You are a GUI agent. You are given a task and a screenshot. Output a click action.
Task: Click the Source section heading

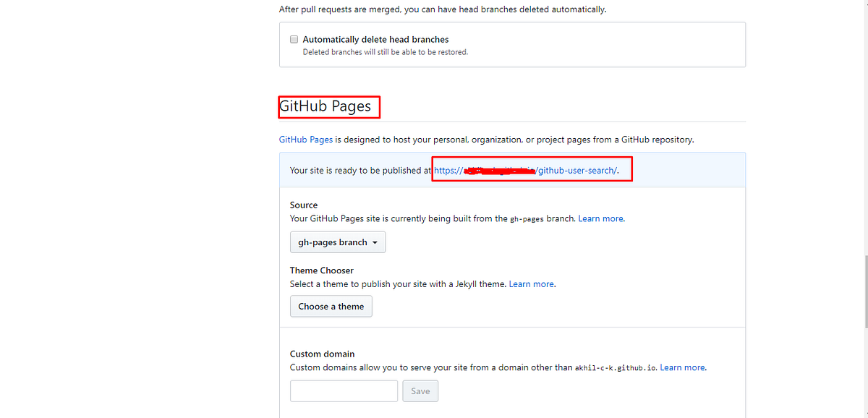pos(303,205)
